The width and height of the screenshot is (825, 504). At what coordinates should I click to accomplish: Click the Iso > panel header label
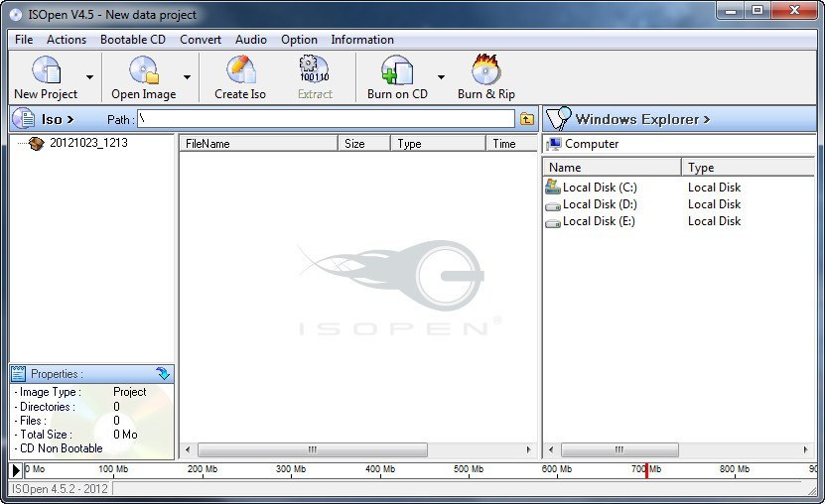[58, 119]
